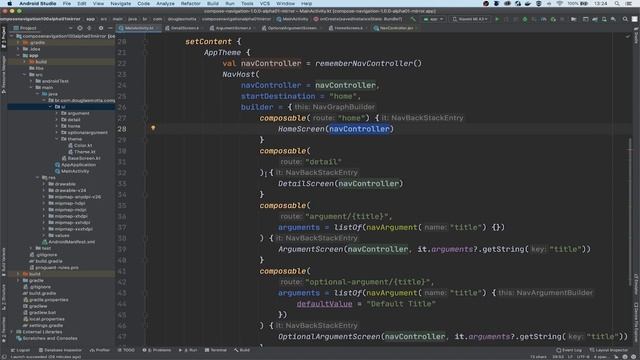Click the Debug app bug icon
This screenshot has width=640, height=360.
click(x=525, y=19)
